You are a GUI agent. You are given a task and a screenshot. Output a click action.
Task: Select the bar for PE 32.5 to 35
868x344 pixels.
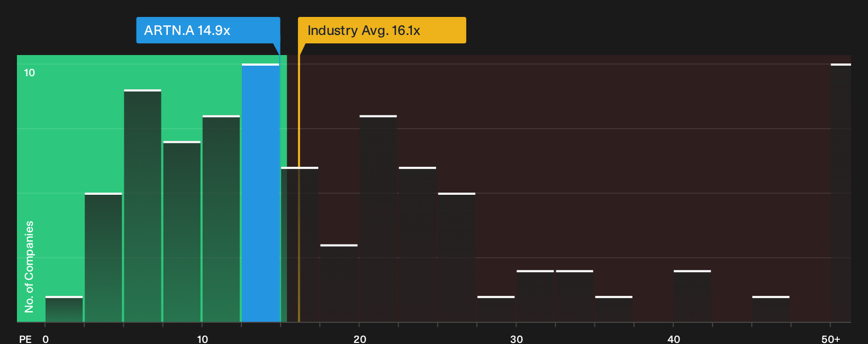click(575, 296)
